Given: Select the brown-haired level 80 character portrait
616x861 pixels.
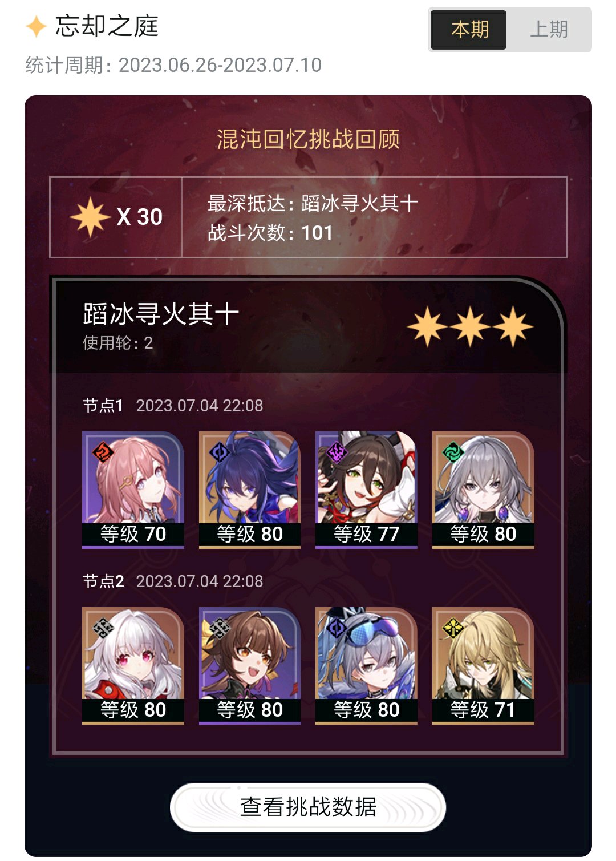Looking at the screenshot, I should pyautogui.click(x=250, y=666).
